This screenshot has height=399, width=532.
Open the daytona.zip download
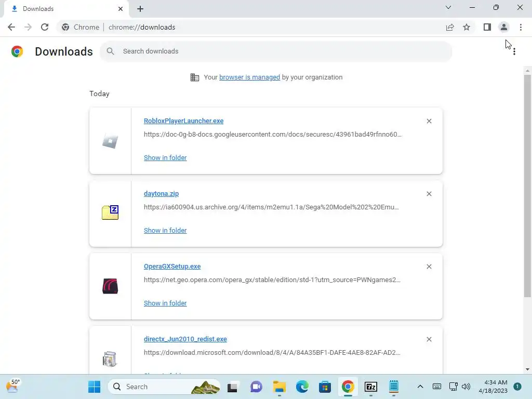pyautogui.click(x=161, y=193)
